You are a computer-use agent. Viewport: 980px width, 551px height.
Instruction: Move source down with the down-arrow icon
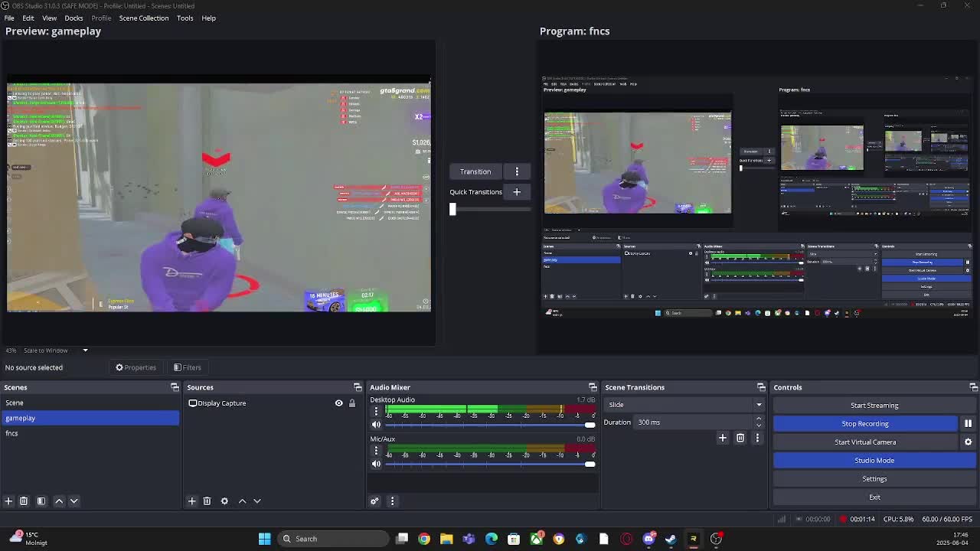(x=257, y=500)
